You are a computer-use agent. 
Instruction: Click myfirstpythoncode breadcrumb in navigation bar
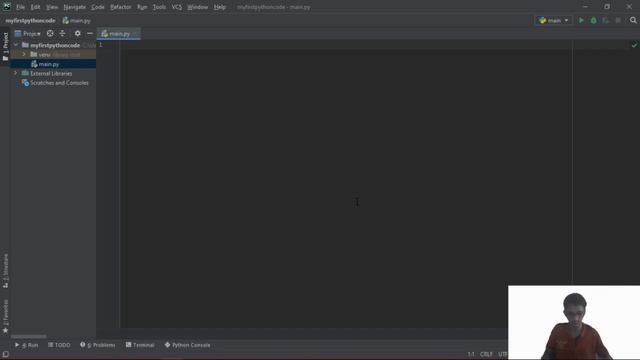(x=30, y=20)
